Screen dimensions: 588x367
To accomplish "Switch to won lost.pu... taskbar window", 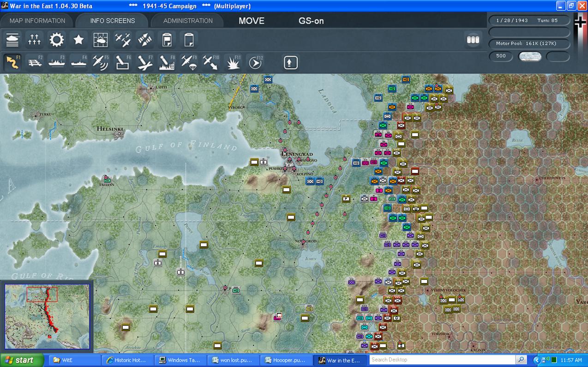I will 233,360.
